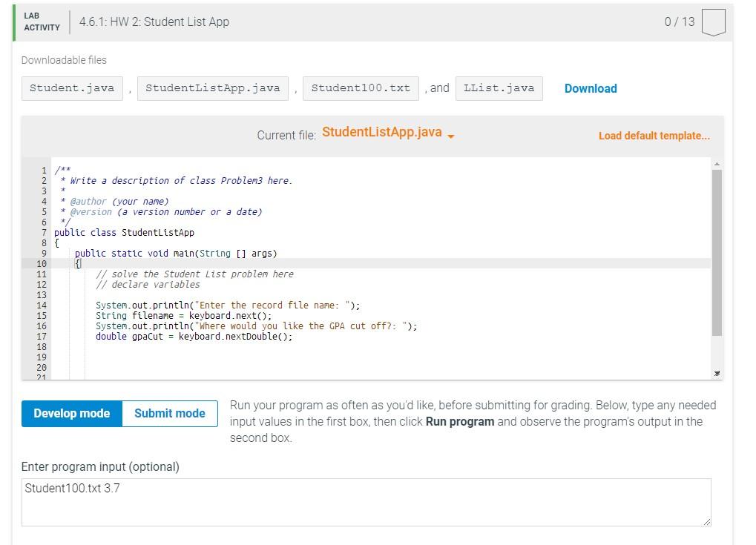Click the Download link
Screen dimensions: 756x545
pos(590,88)
